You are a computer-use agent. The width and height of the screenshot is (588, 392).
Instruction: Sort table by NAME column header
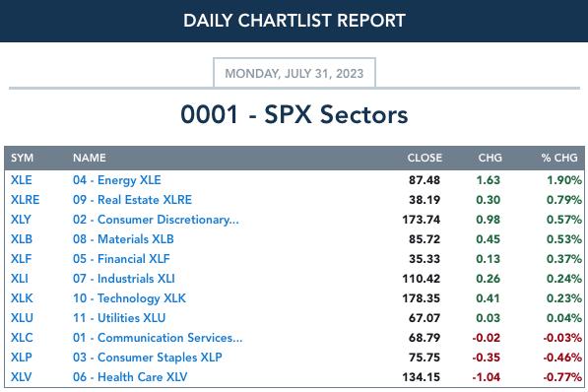coord(90,158)
